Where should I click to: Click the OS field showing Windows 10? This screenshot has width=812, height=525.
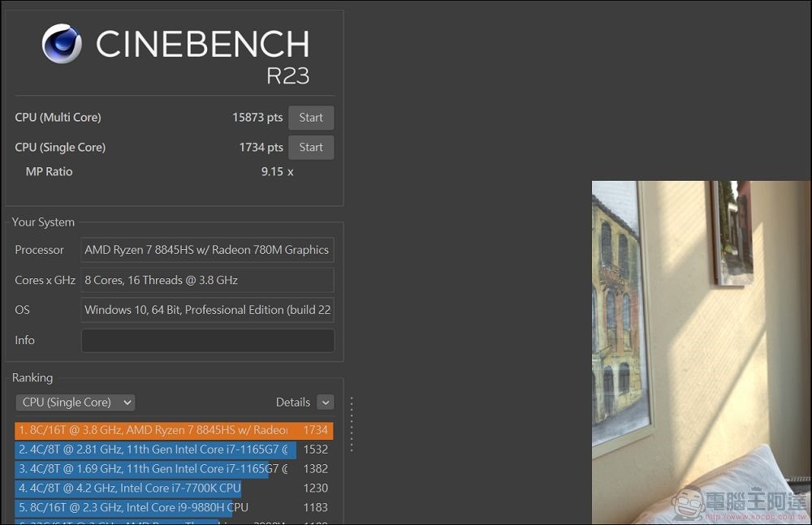pyautogui.click(x=207, y=310)
